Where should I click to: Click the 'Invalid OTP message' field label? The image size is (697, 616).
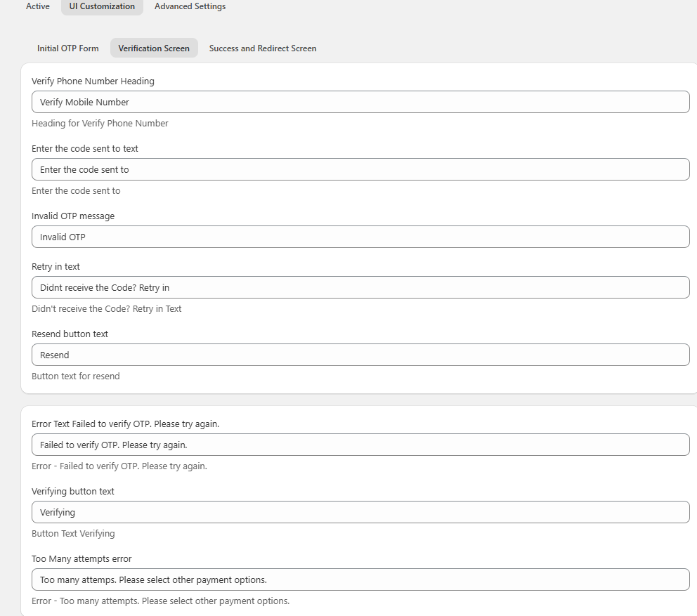[73, 216]
